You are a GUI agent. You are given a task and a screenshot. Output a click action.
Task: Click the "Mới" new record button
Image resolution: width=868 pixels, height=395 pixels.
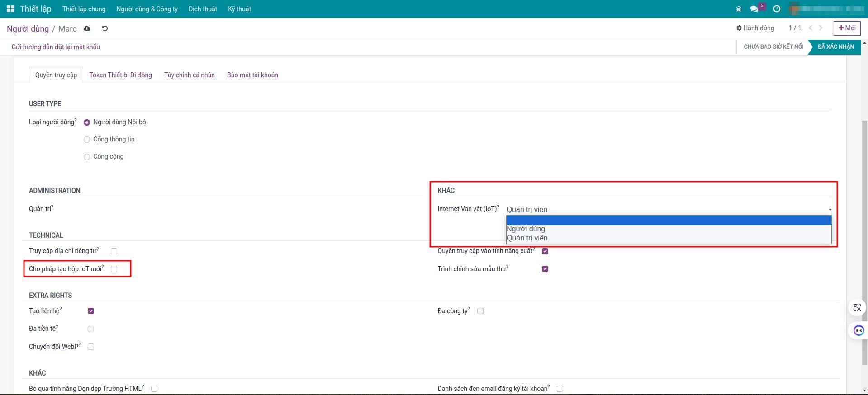pyautogui.click(x=847, y=28)
